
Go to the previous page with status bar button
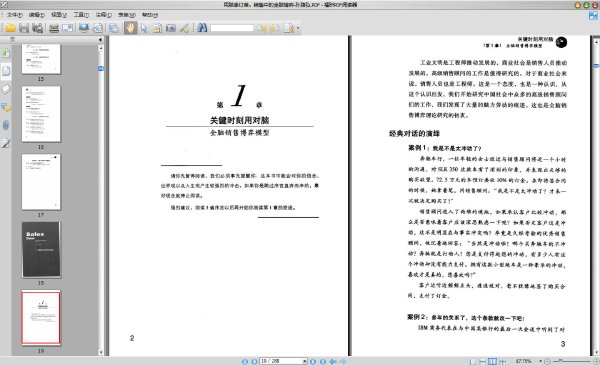tap(254, 361)
